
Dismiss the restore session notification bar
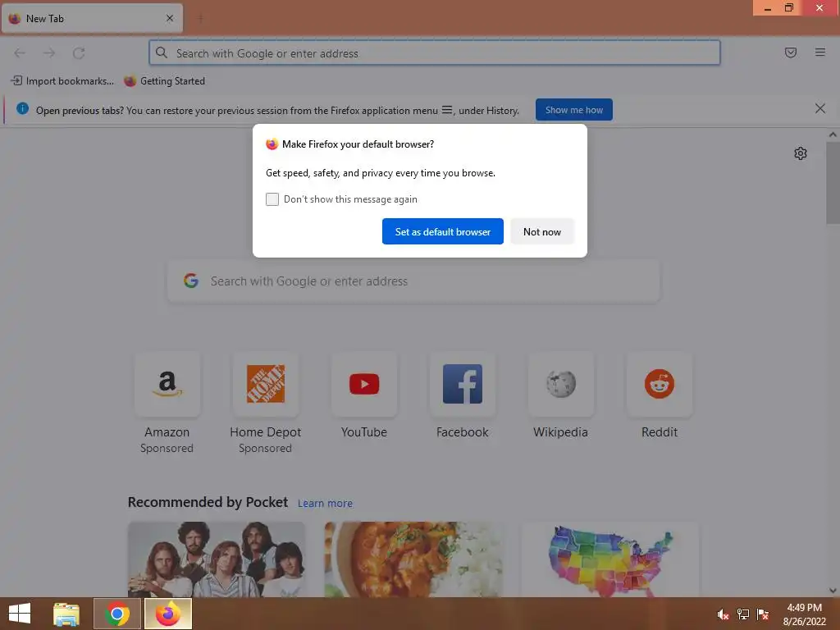819,109
